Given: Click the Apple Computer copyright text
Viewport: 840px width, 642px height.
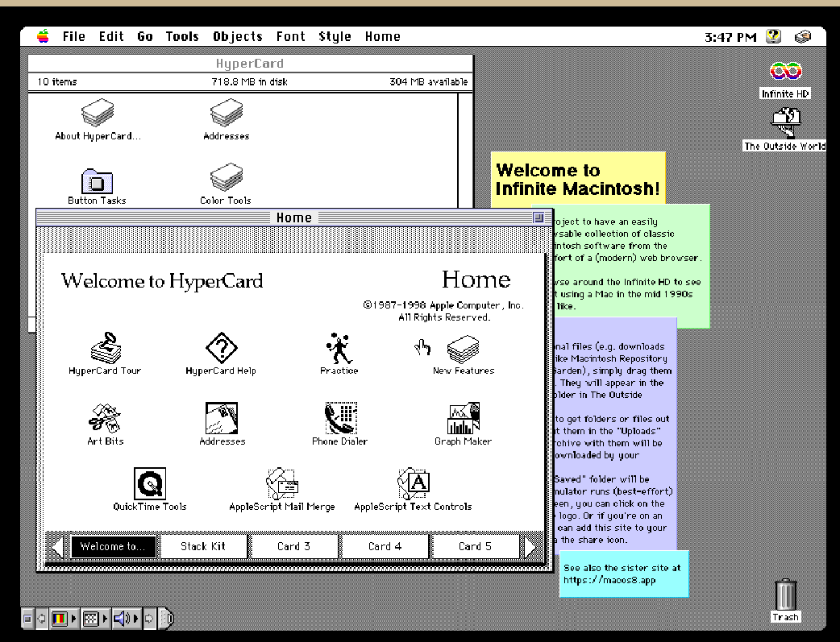Looking at the screenshot, I should 443,311.
